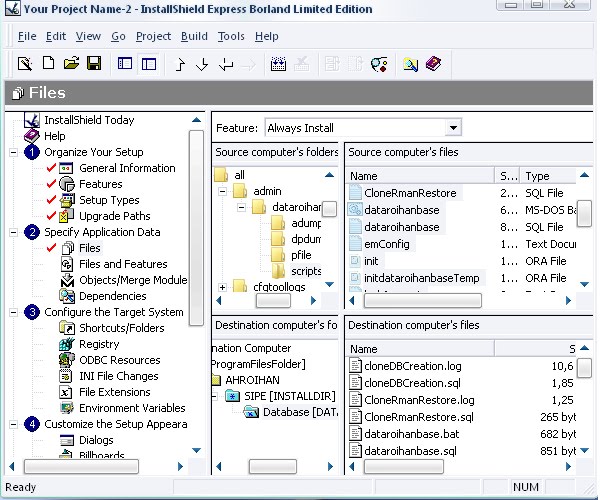
Task: Click the magnifier search toolbar icon
Action: [x=410, y=64]
